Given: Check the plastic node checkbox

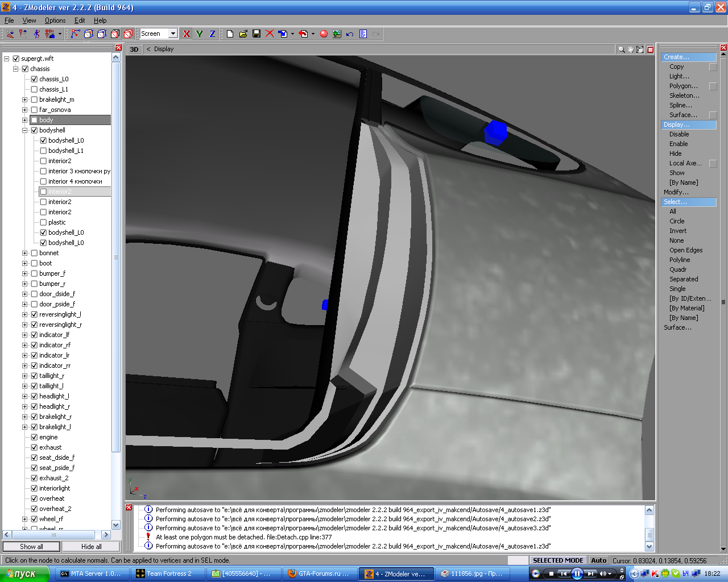Looking at the screenshot, I should (43, 222).
